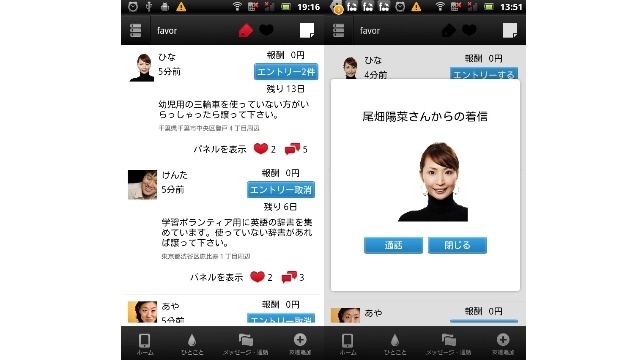Image resolution: width=640 pixels, height=360 pixels.
Task: Select the メッセージ・通話 tab in left bottom bar
Action: pyautogui.click(x=246, y=343)
